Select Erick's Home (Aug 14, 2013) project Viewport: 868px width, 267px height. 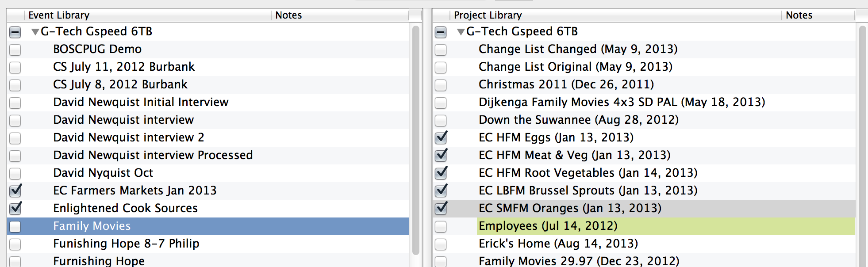coord(558,244)
